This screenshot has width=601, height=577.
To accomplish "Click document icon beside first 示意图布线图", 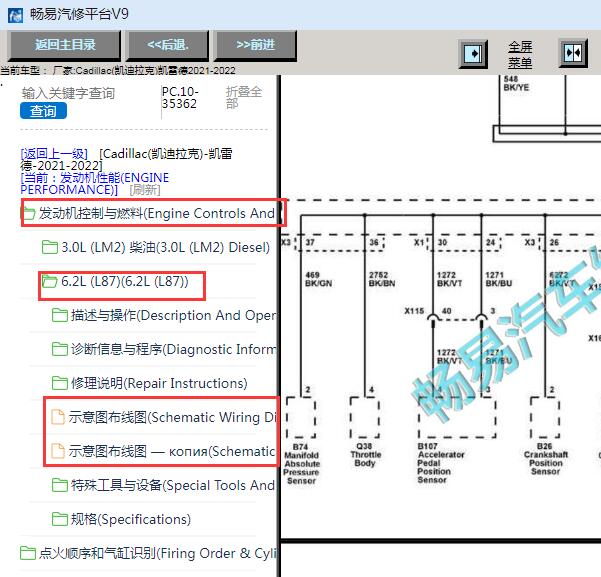I will 58,417.
